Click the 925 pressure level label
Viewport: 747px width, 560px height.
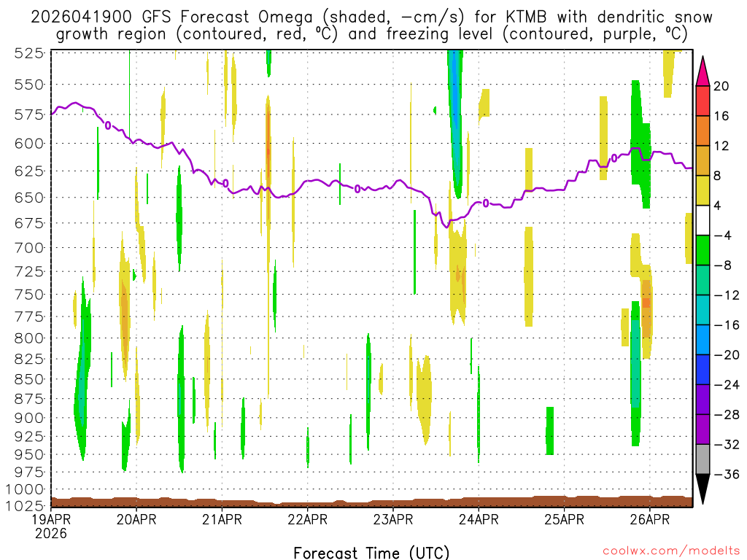(x=29, y=437)
